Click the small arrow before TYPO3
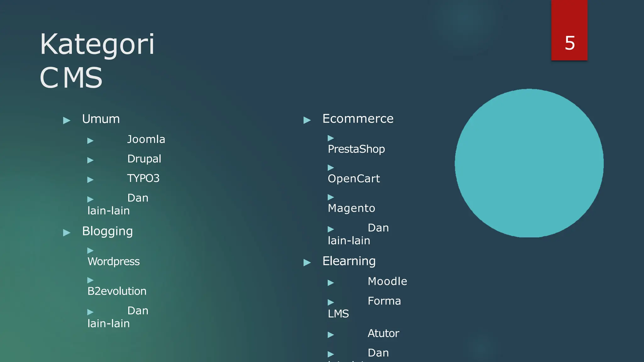Viewport: 644px width, 362px height. click(x=91, y=180)
